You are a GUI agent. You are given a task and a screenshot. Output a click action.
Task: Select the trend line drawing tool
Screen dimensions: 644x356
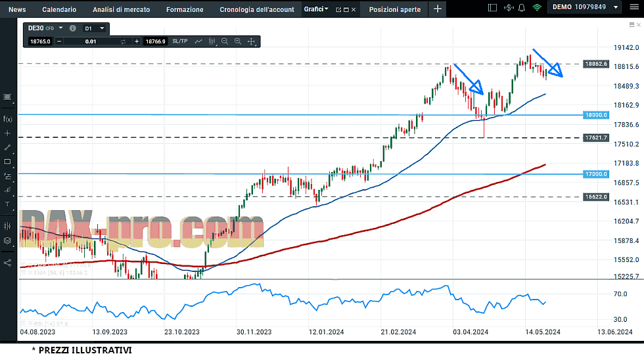tap(7, 147)
